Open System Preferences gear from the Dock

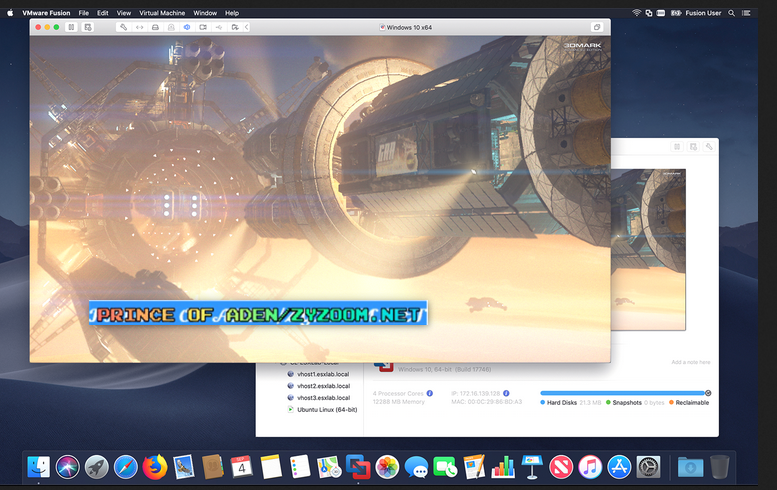point(649,467)
